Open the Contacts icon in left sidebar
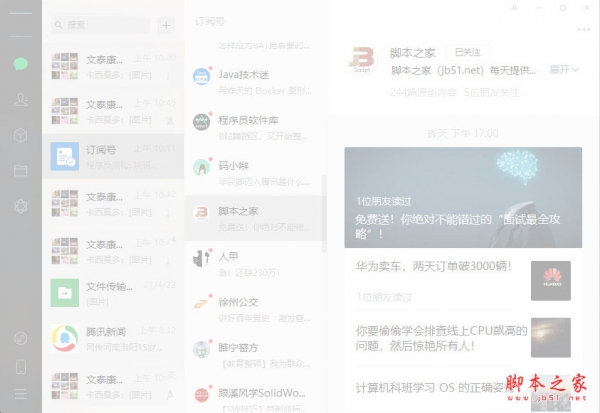600x413 pixels. pos(21,100)
